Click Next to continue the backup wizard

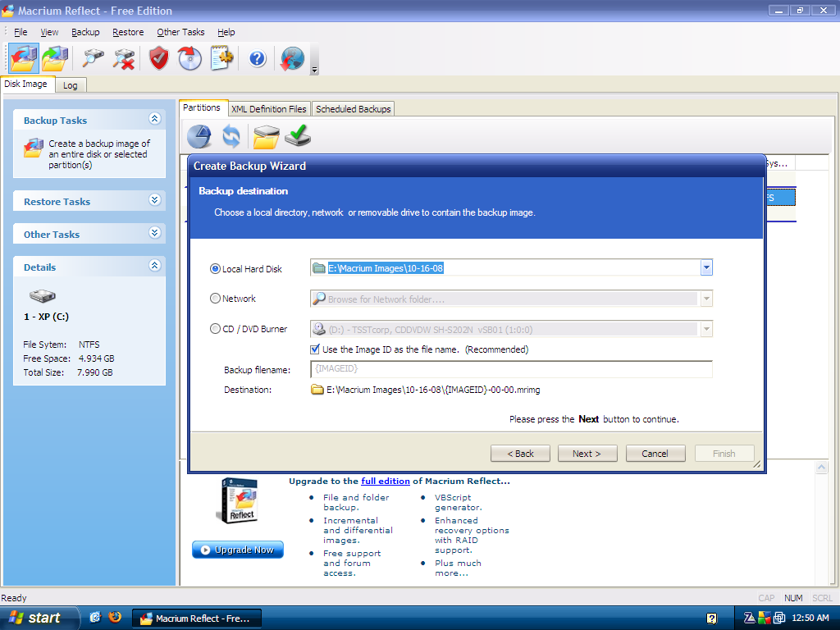coord(587,453)
